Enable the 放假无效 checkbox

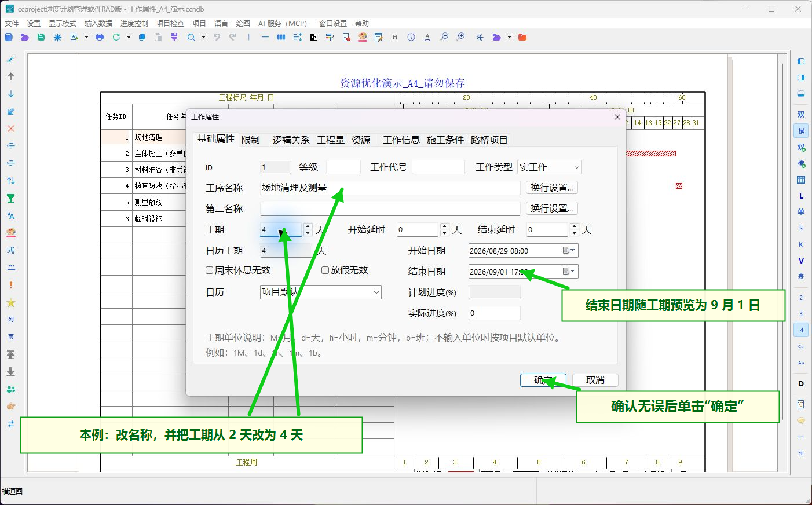pyautogui.click(x=325, y=270)
